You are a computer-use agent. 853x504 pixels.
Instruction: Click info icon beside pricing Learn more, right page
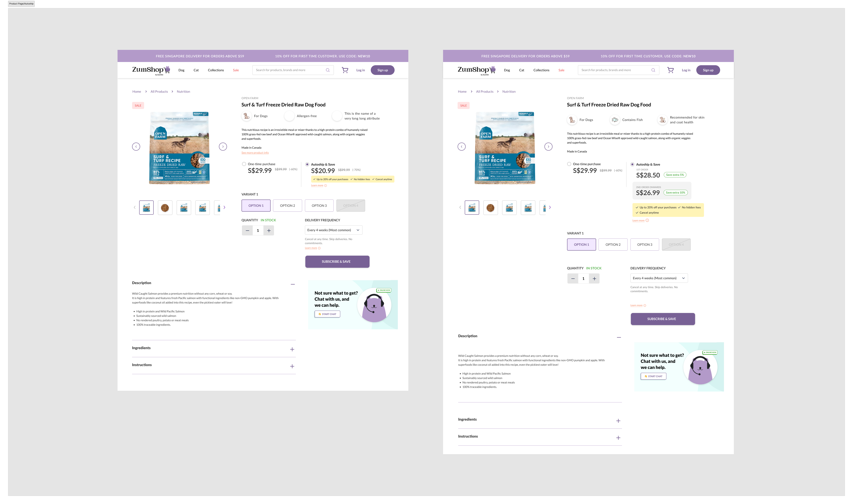647,220
